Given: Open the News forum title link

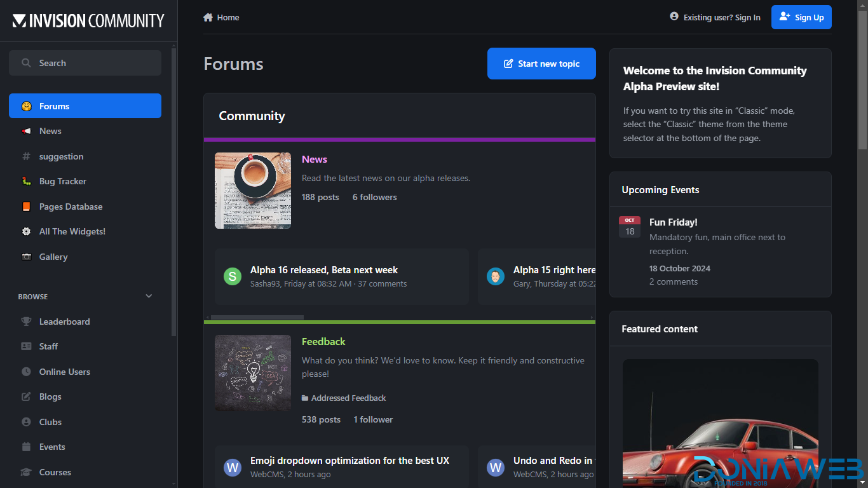Looking at the screenshot, I should pos(315,159).
